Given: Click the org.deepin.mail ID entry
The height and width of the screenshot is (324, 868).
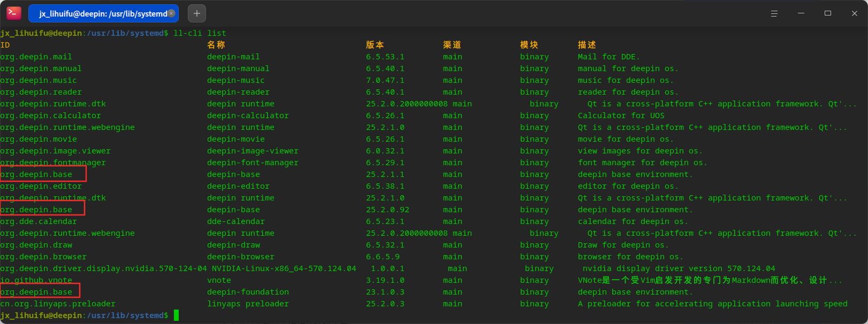Looking at the screenshot, I should 36,57.
